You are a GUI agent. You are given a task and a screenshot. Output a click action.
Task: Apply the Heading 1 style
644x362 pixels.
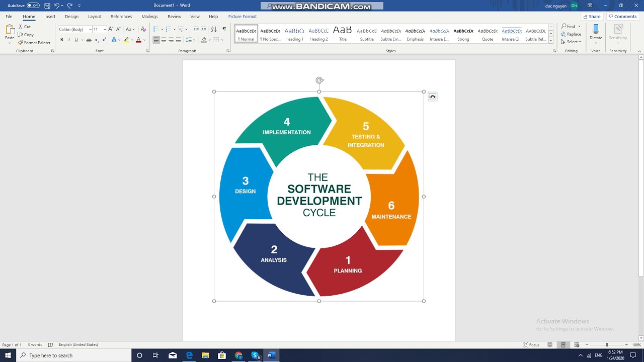coord(294,34)
